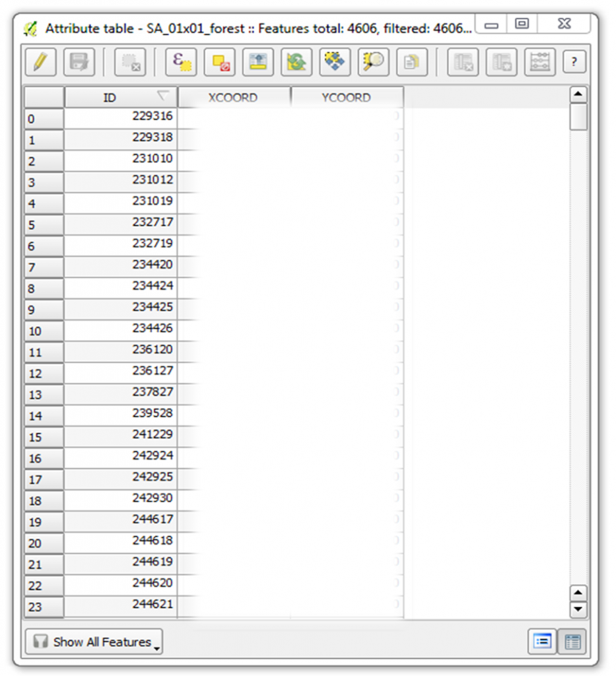
Task: Click the XCOORD column header
Action: [x=234, y=98]
